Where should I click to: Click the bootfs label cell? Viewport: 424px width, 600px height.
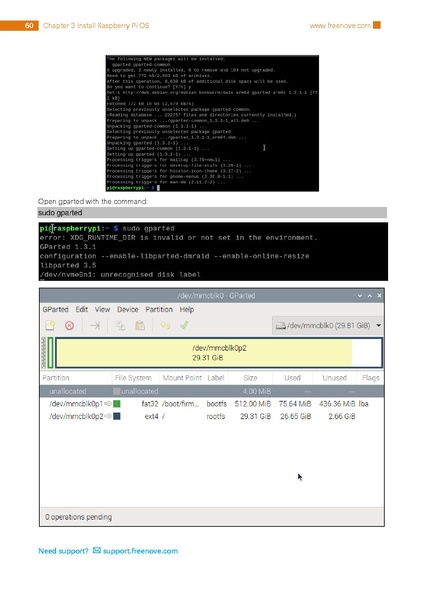[217, 404]
